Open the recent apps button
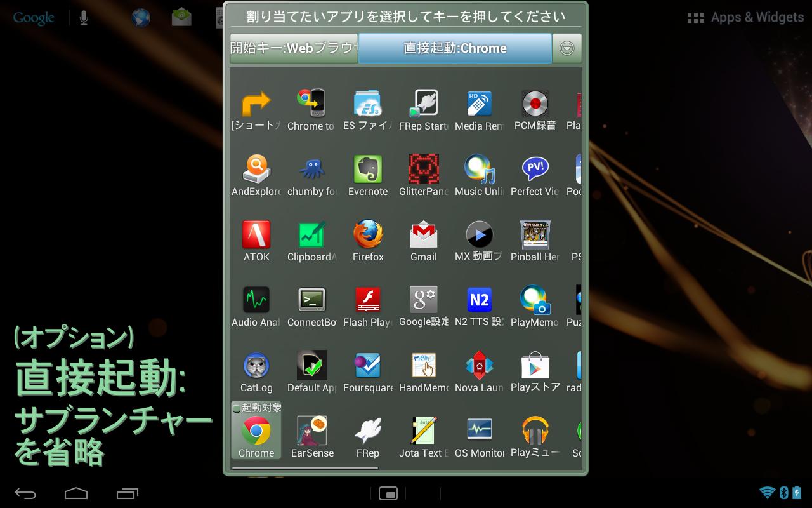 tap(128, 493)
